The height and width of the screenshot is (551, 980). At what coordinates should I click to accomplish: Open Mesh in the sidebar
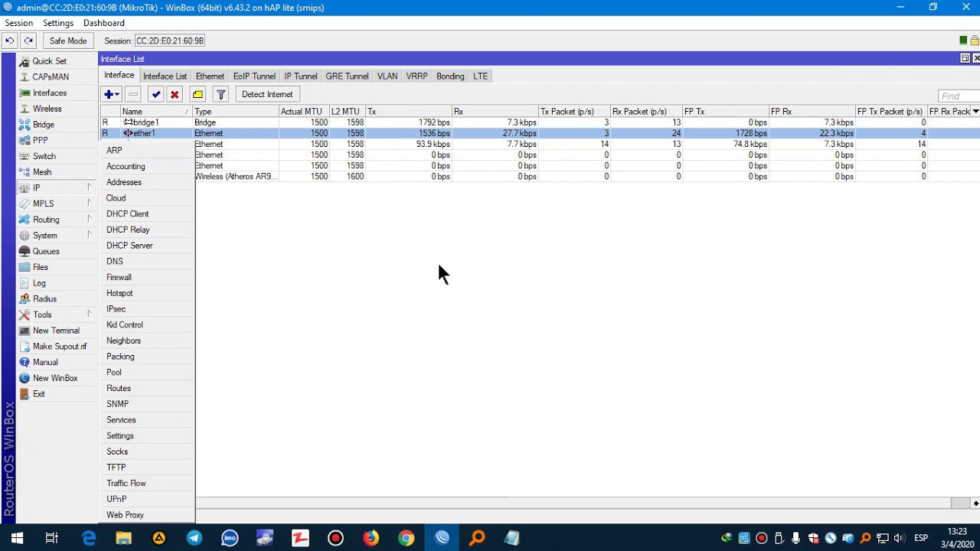coord(42,172)
